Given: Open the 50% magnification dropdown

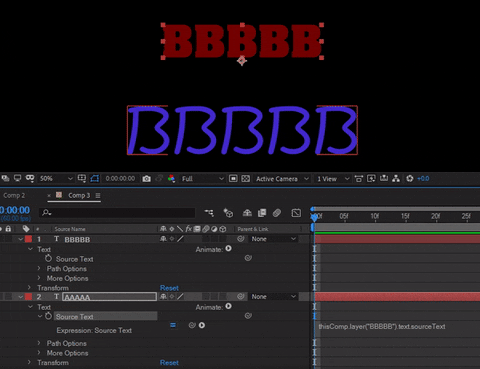Looking at the screenshot, I should click(x=56, y=179).
